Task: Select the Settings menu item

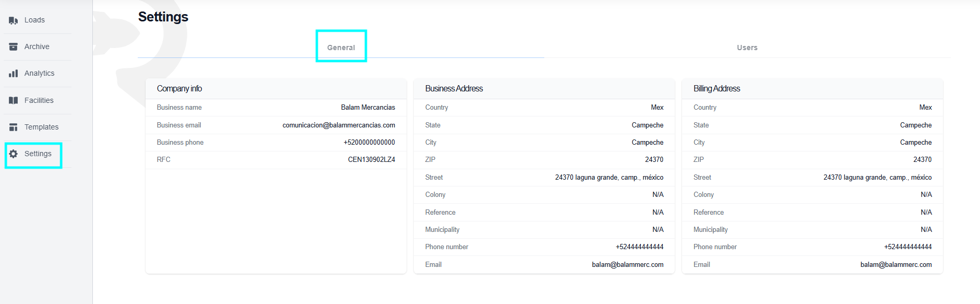Action: point(38,154)
